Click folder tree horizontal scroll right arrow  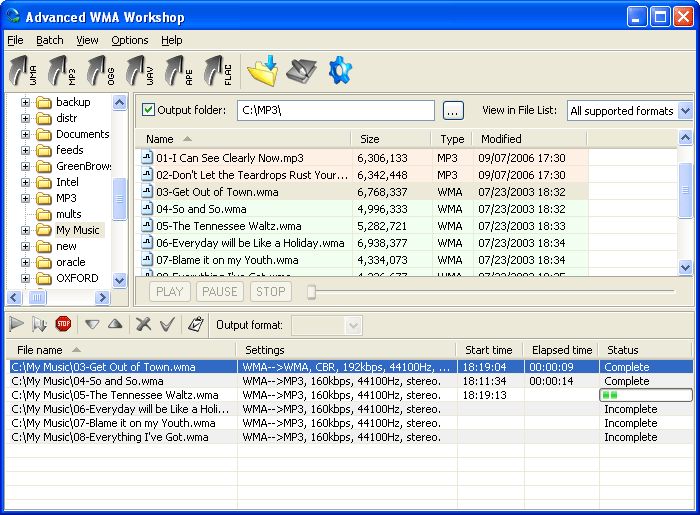(103, 297)
